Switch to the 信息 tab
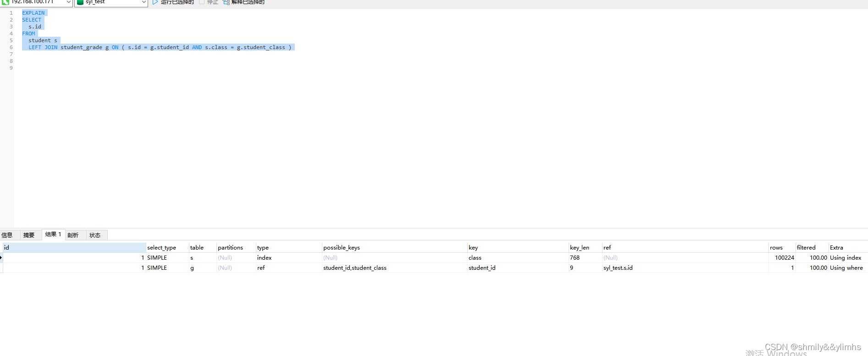This screenshot has width=868, height=356. [7, 235]
